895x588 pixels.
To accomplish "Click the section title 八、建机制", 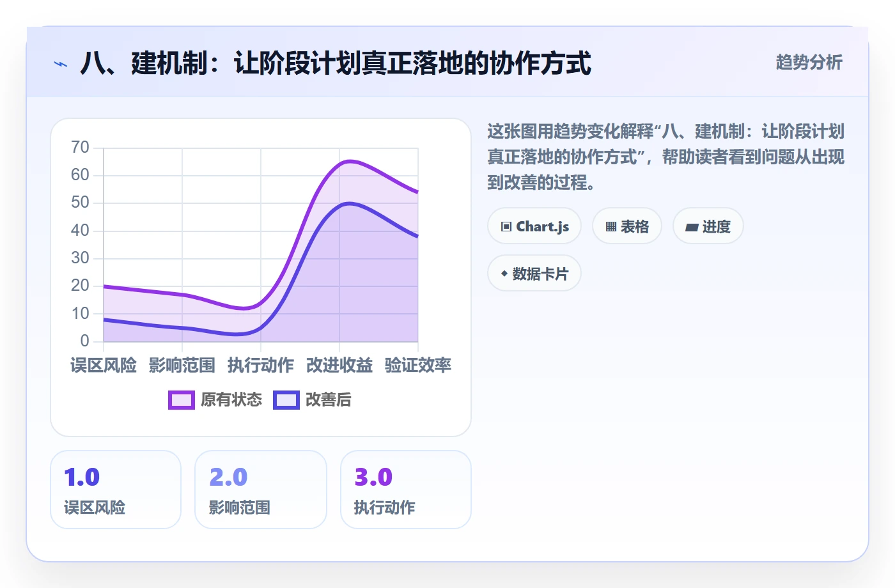I will click(336, 63).
